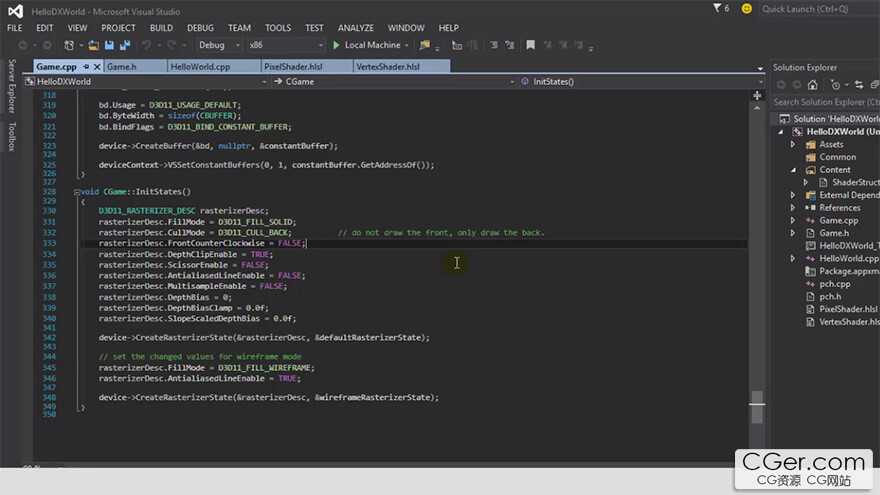
Task: Click the Pending Changes Filter clock icon
Action: pyautogui.click(x=836, y=85)
